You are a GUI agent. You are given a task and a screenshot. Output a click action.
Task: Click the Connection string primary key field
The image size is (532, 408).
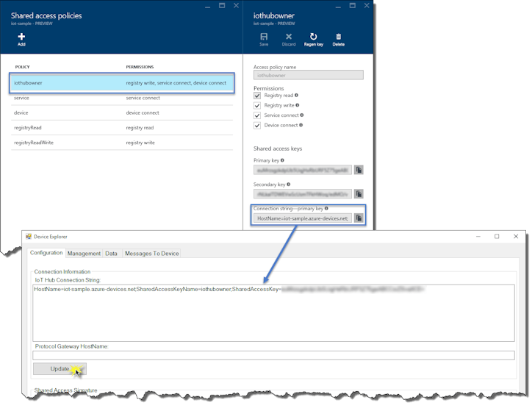pos(303,218)
